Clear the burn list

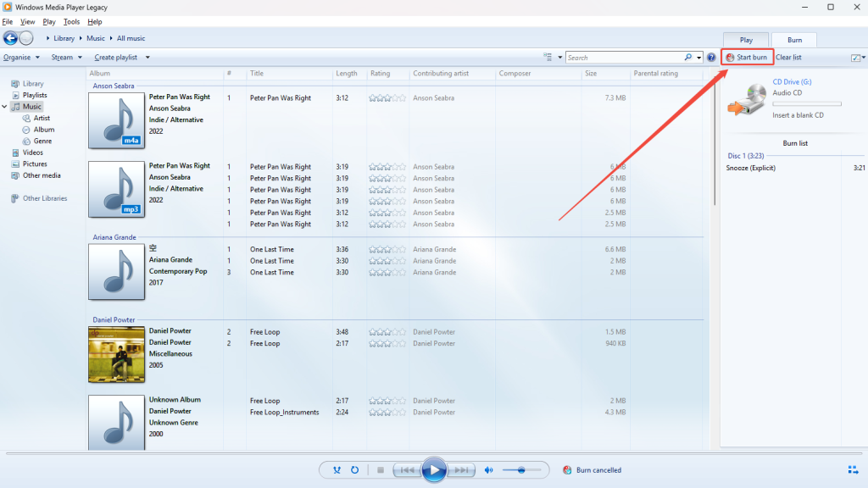click(x=787, y=57)
